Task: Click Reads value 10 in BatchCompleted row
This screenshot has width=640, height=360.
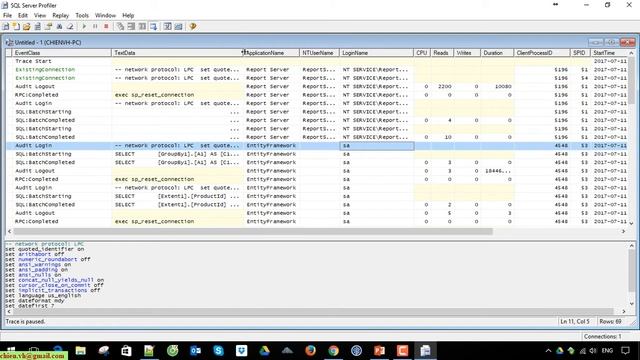Action: point(442,137)
